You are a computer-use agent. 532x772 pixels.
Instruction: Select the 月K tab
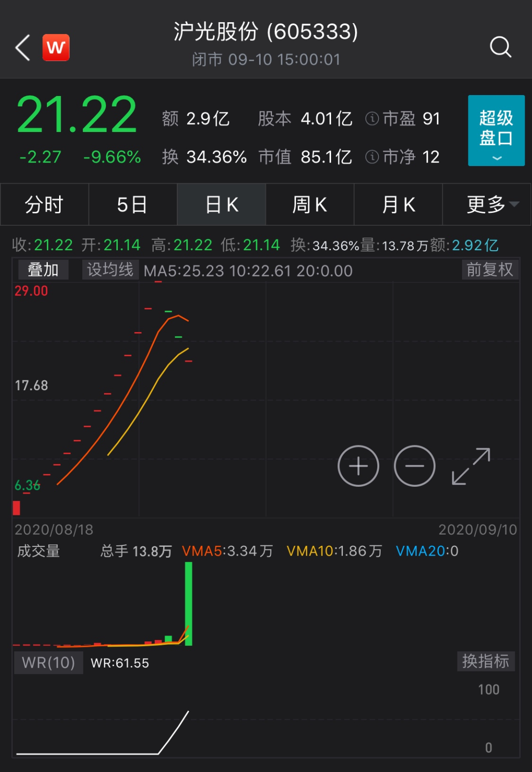click(x=398, y=204)
